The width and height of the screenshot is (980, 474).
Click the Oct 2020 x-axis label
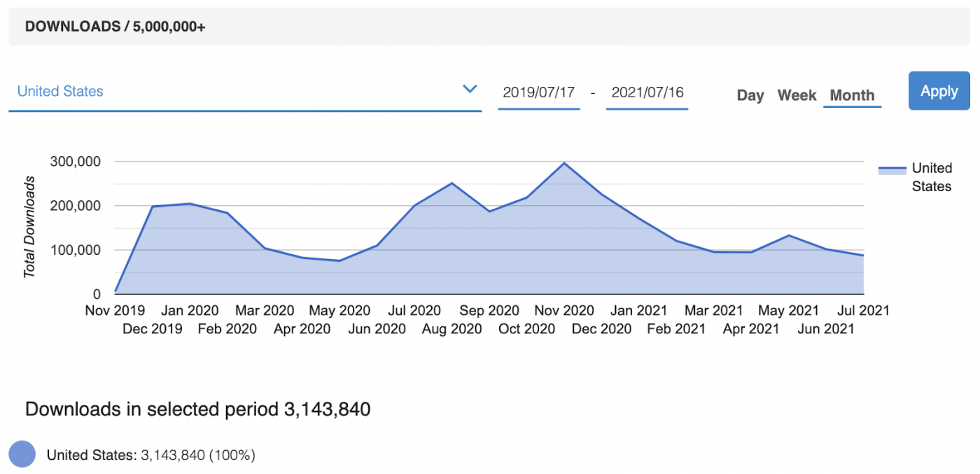[526, 329]
